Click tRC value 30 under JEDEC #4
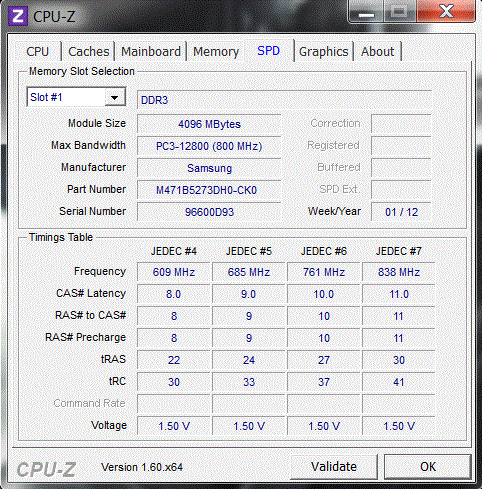Viewport: 482px width, 489px height. tap(174, 382)
